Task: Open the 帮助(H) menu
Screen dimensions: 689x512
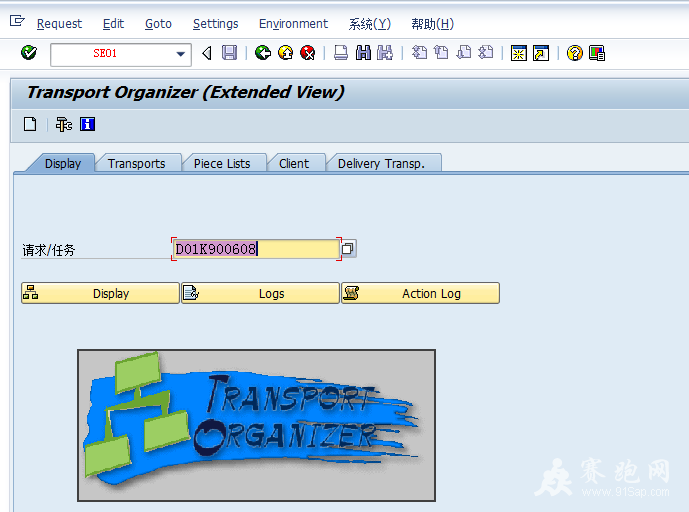Action: (x=432, y=24)
